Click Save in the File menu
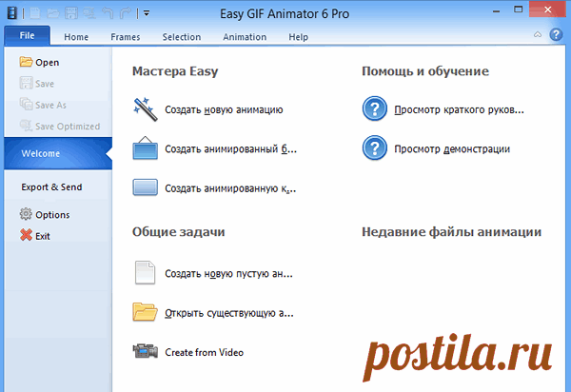 point(45,84)
